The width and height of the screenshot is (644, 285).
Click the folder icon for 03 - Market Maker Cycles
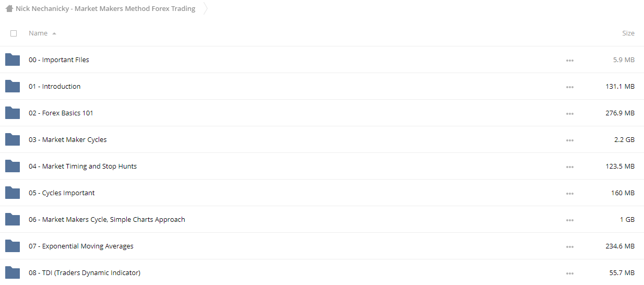click(13, 139)
